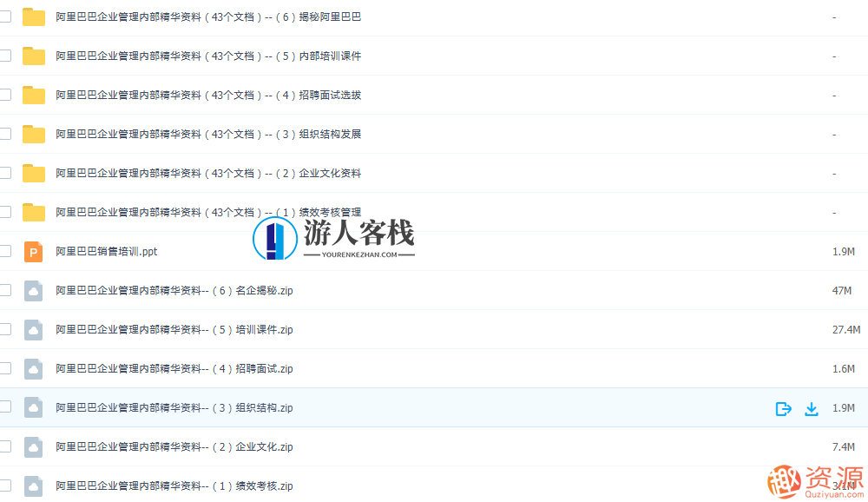
Task: Click the zip icon for 培训课件.zip
Action: coord(33,329)
